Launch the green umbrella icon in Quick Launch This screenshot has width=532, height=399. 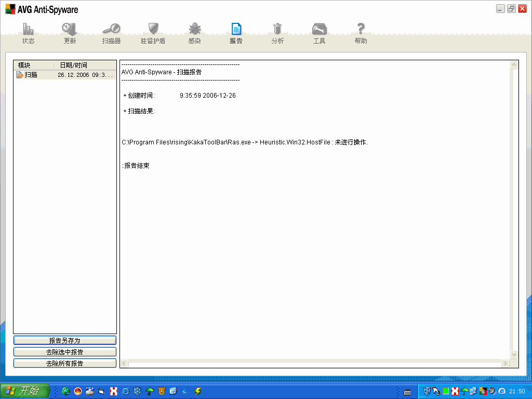(x=150, y=391)
